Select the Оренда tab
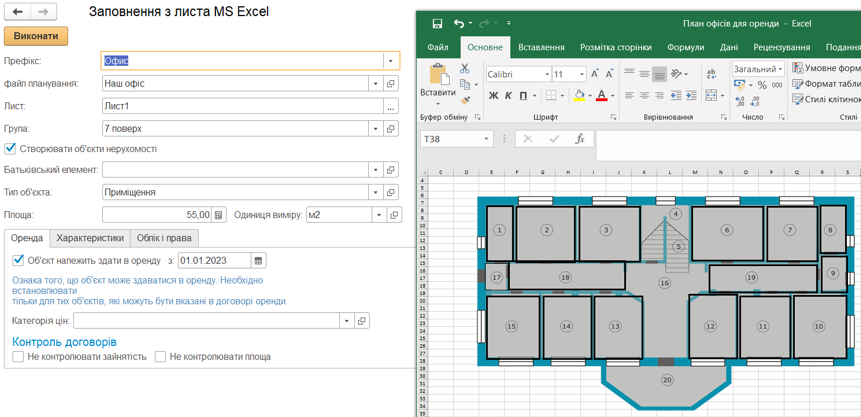The height and width of the screenshot is (417, 861). tap(27, 238)
